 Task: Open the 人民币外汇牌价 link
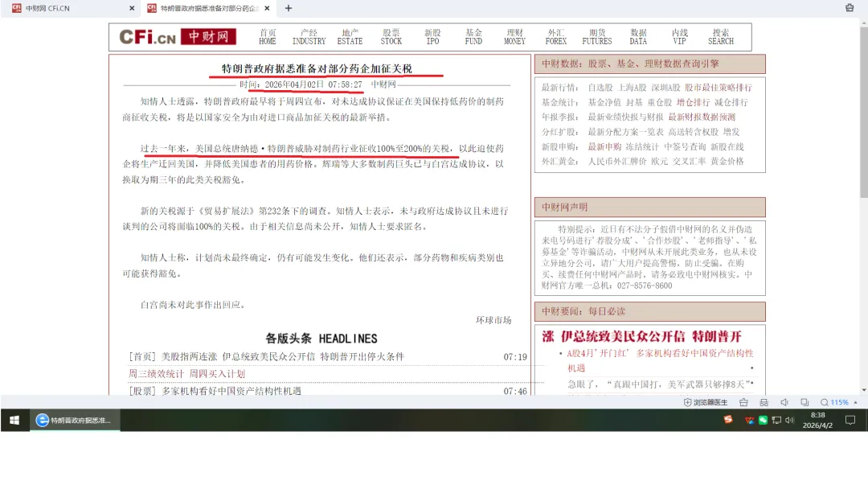click(x=616, y=161)
